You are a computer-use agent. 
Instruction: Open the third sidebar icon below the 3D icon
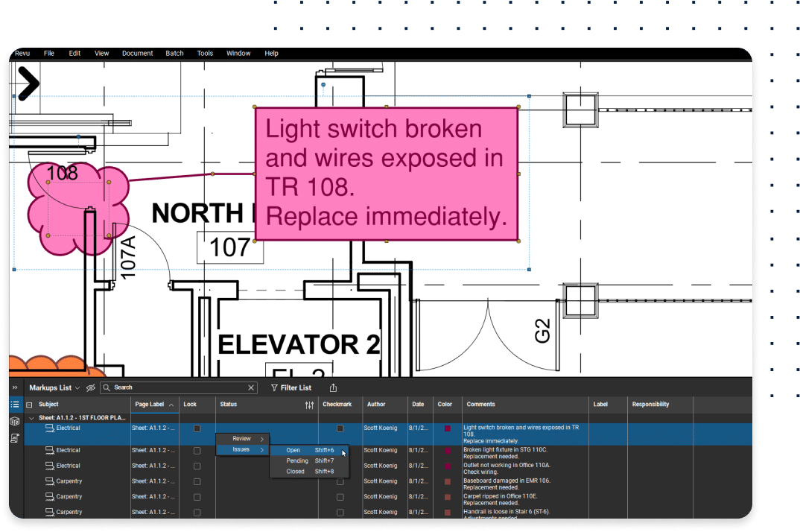(x=16, y=438)
